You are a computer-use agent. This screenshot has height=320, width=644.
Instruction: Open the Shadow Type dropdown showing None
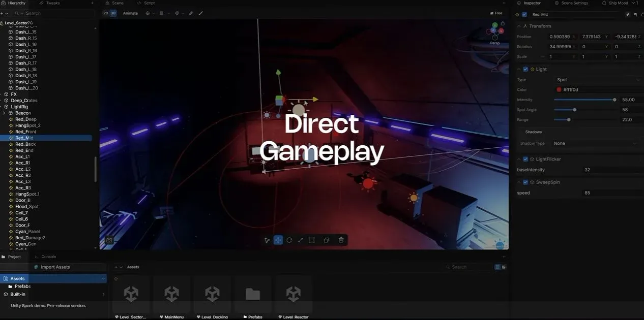[595, 143]
